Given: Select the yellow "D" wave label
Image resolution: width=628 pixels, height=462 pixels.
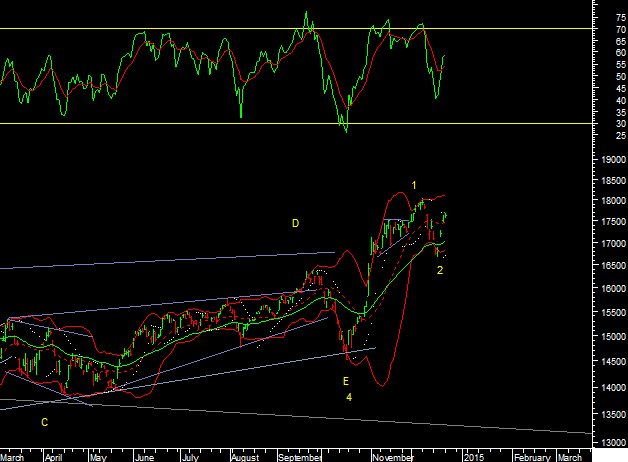Looking at the screenshot, I should coord(295,223).
